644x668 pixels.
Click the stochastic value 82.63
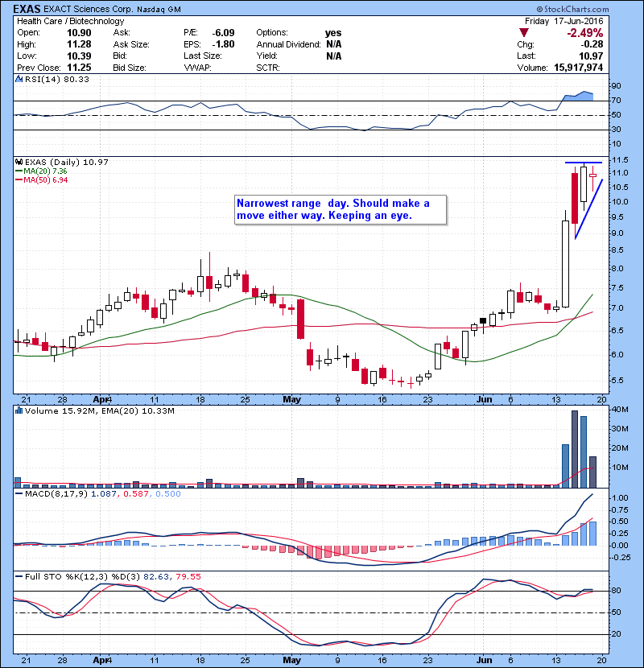[156, 576]
